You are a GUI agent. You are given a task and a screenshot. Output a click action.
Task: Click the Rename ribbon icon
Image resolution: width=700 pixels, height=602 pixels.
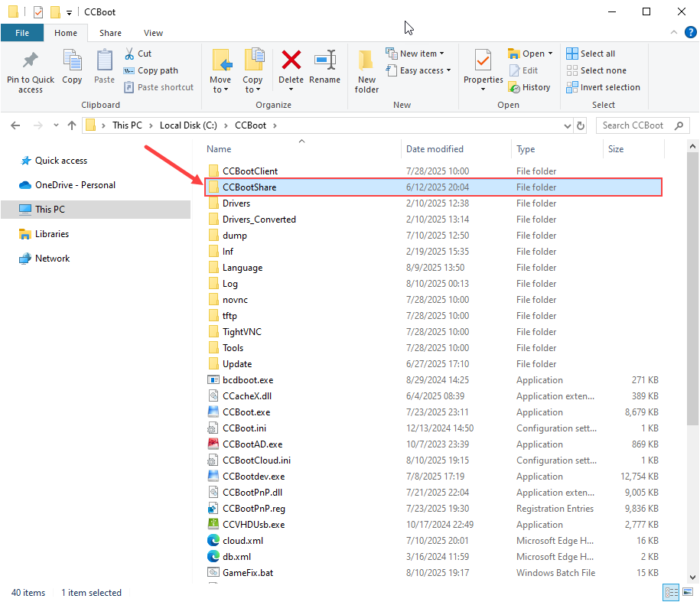point(325,61)
